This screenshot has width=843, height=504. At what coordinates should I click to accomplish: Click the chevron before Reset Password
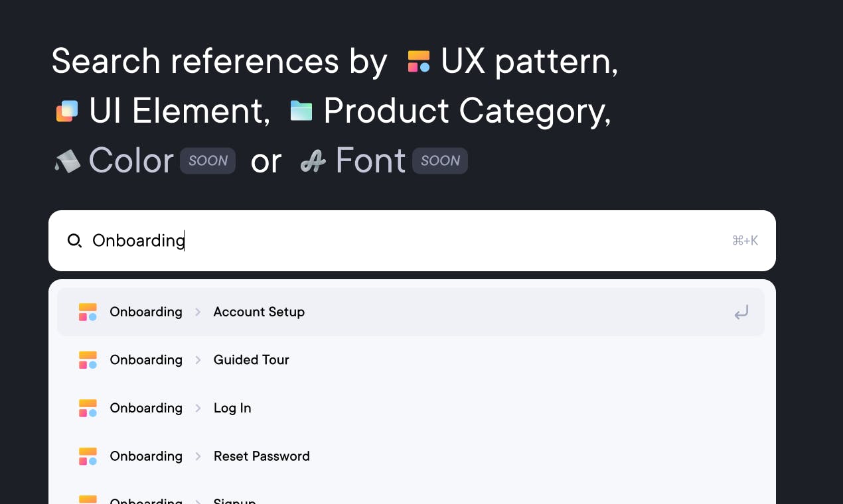198,456
